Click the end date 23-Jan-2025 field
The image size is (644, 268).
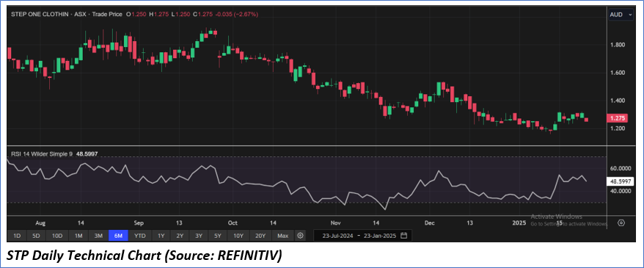(379, 236)
